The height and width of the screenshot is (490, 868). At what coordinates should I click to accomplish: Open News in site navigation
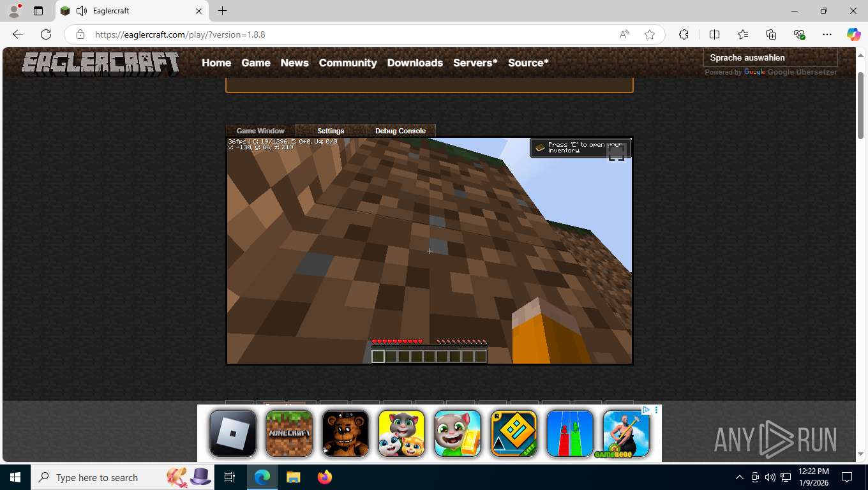(294, 63)
